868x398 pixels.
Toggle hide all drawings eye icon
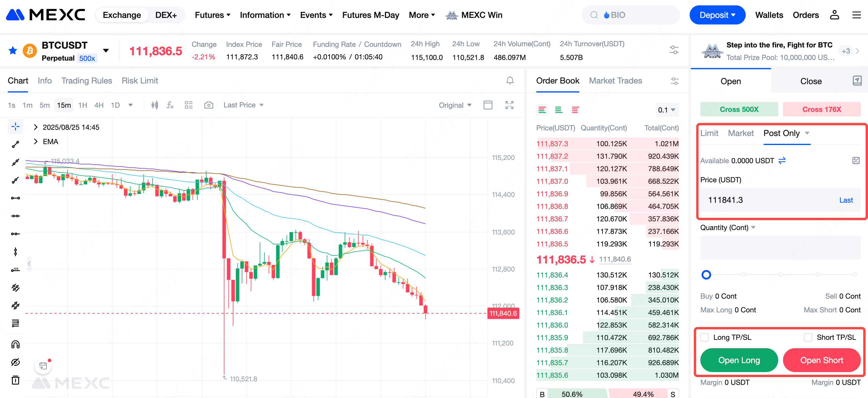[x=16, y=362]
